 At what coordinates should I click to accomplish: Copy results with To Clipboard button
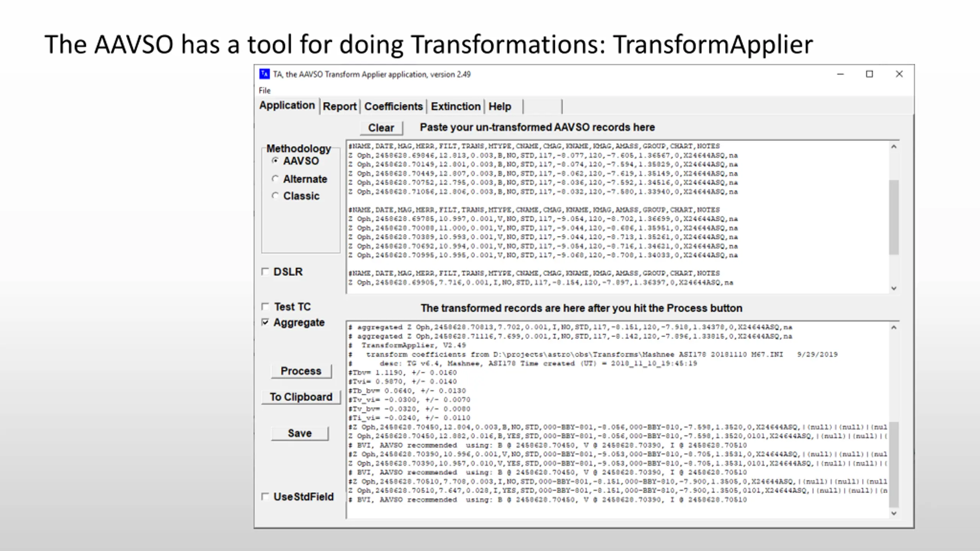[301, 397]
